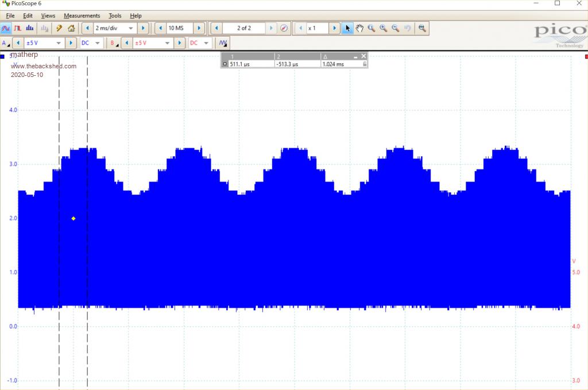588x390 pixels.
Task: Click the Auto setup lightning icon
Action: tap(59, 28)
